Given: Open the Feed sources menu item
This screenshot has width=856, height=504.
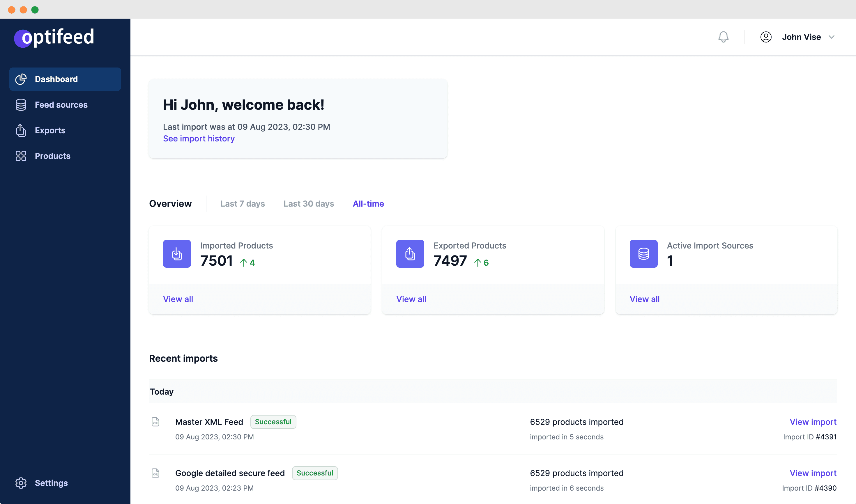Looking at the screenshot, I should point(61,104).
